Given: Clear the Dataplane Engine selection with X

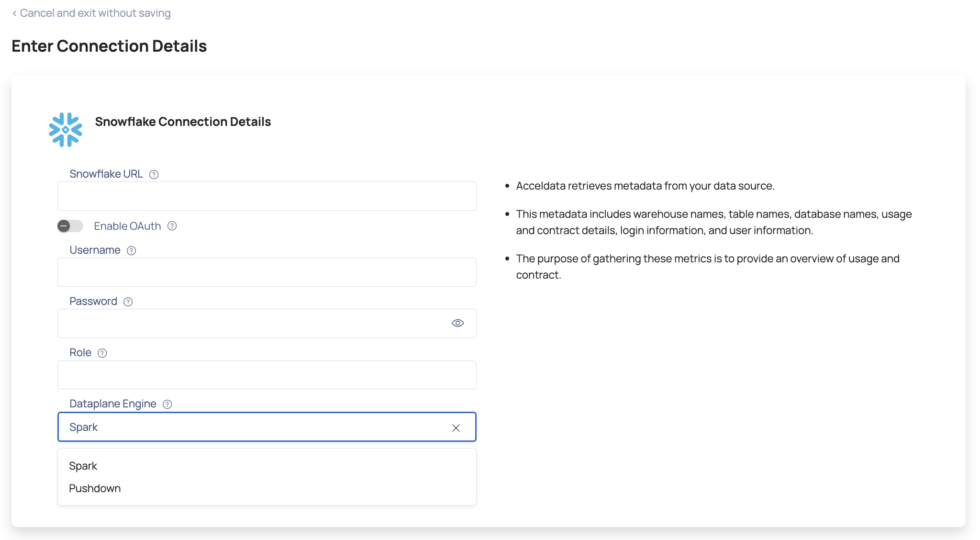Looking at the screenshot, I should click(456, 427).
